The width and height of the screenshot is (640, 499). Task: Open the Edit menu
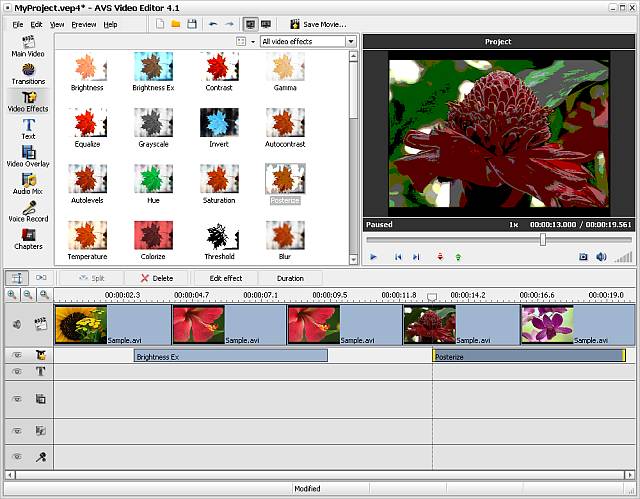(36, 24)
